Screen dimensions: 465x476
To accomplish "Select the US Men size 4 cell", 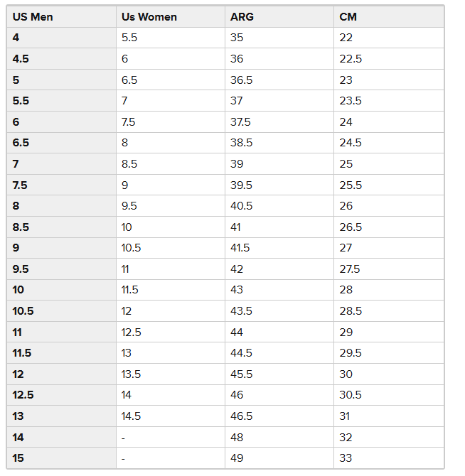I will 16,38.
